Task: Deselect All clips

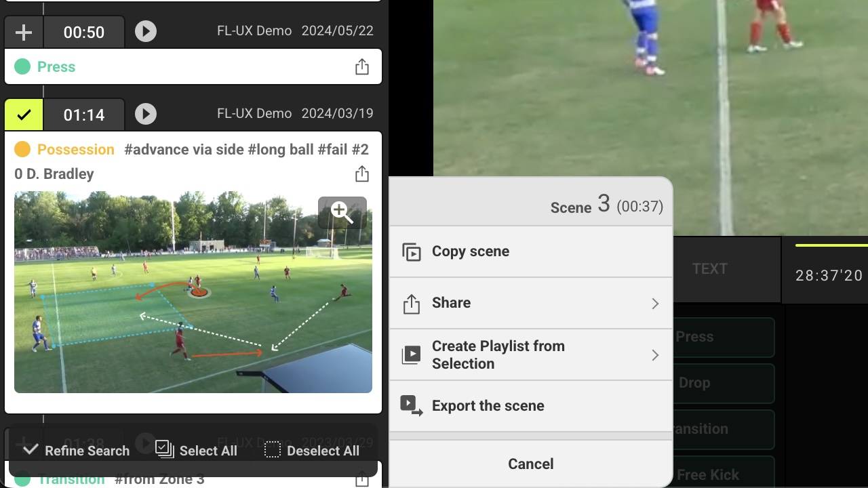Action: (x=312, y=450)
